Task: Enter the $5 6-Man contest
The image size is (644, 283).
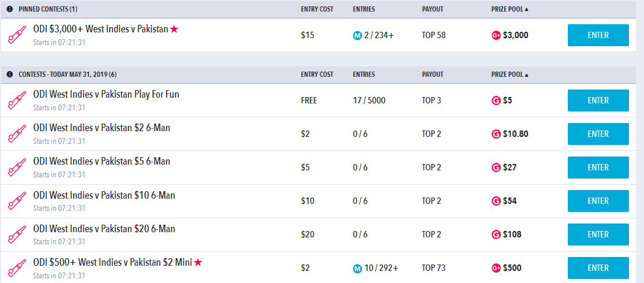Action: point(598,167)
